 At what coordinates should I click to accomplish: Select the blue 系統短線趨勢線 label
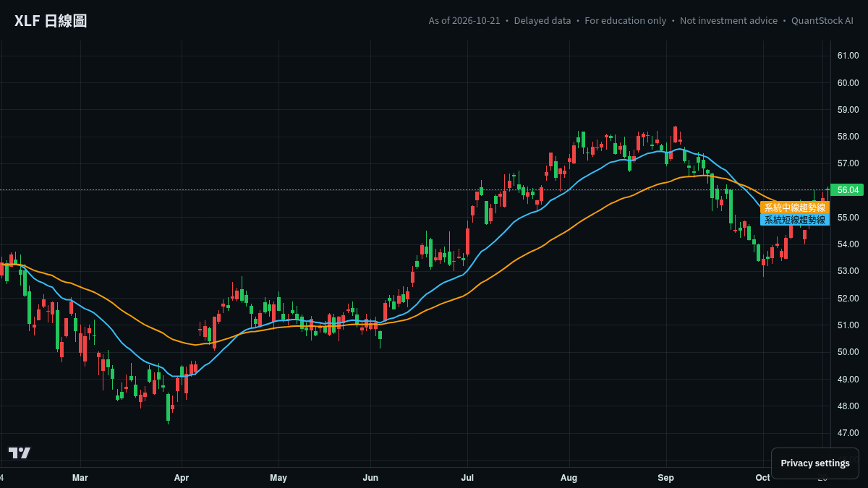pos(794,220)
